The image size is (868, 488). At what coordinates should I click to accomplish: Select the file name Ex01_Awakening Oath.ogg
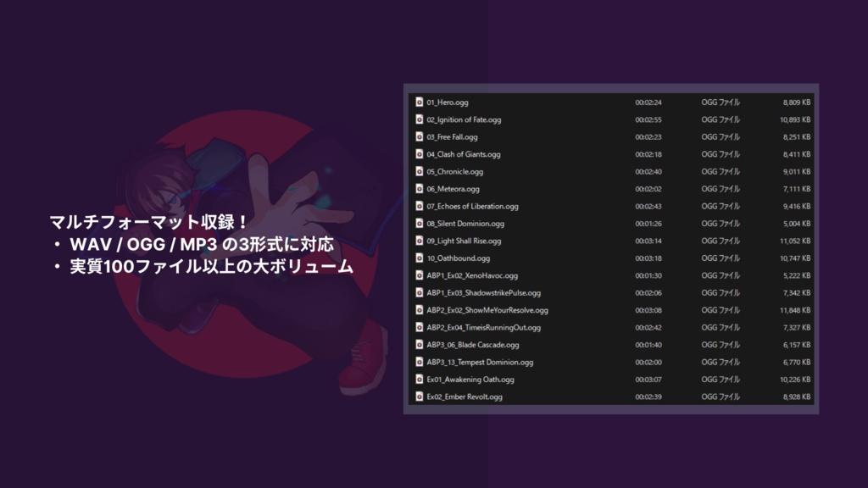point(470,380)
